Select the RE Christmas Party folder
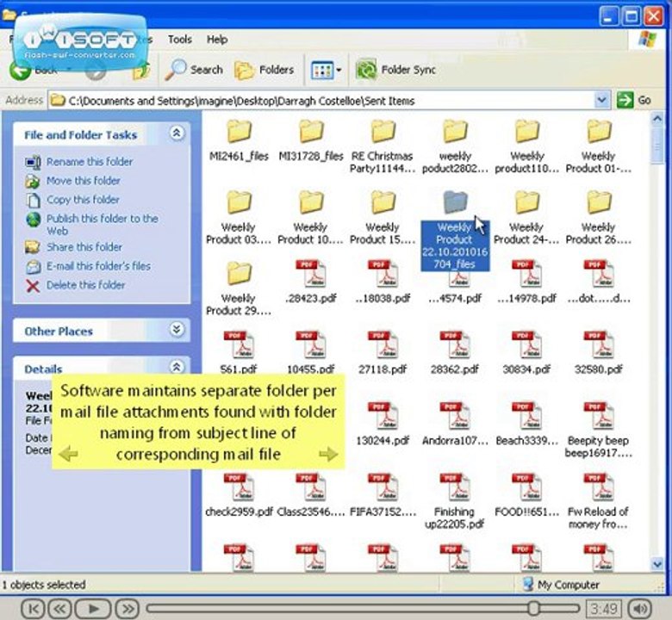Image resolution: width=672 pixels, height=620 pixels. coord(383,146)
